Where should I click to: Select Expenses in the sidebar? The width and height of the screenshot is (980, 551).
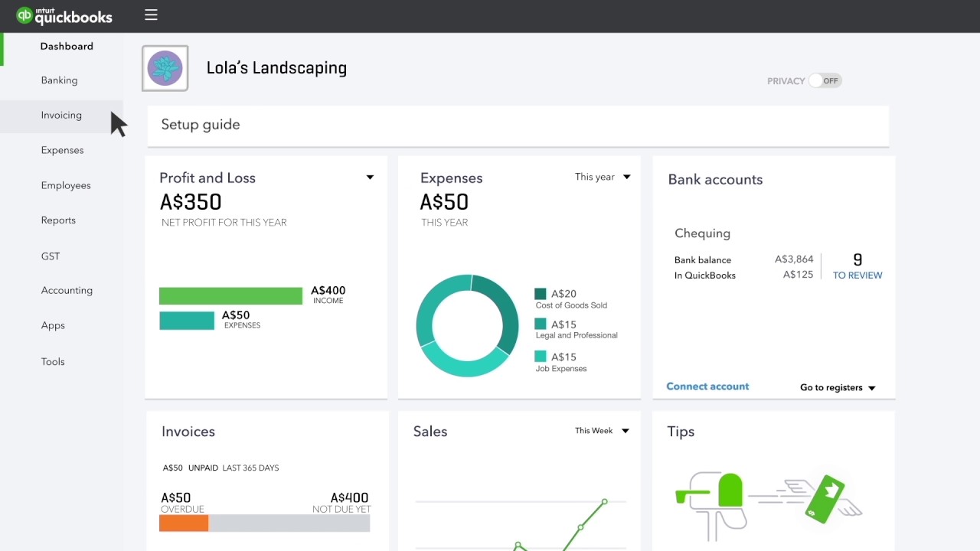point(63,150)
